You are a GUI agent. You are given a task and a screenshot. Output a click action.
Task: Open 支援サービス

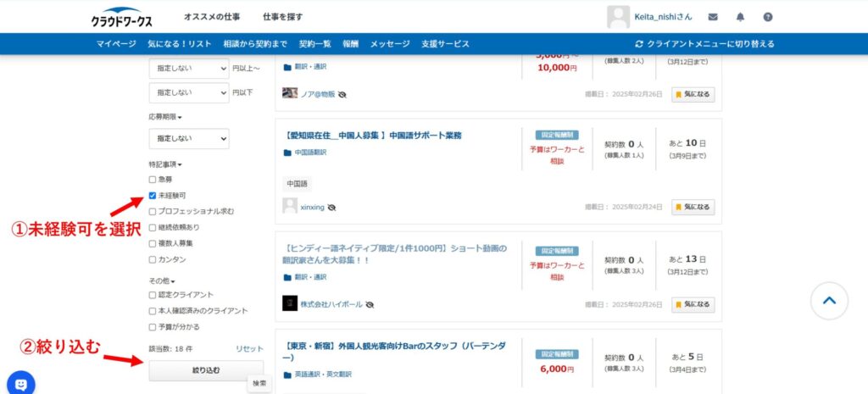coord(445,44)
